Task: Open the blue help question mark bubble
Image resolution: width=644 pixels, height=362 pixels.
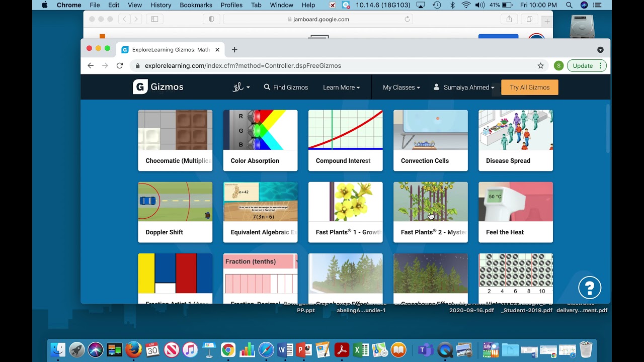Action: [590, 288]
